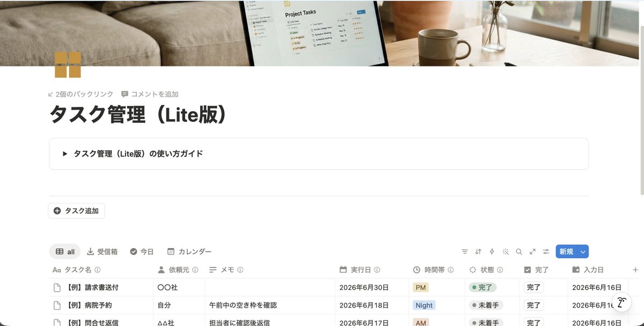Click 完了 button in 請求書送付 row
The height and width of the screenshot is (326, 644).
point(534,287)
